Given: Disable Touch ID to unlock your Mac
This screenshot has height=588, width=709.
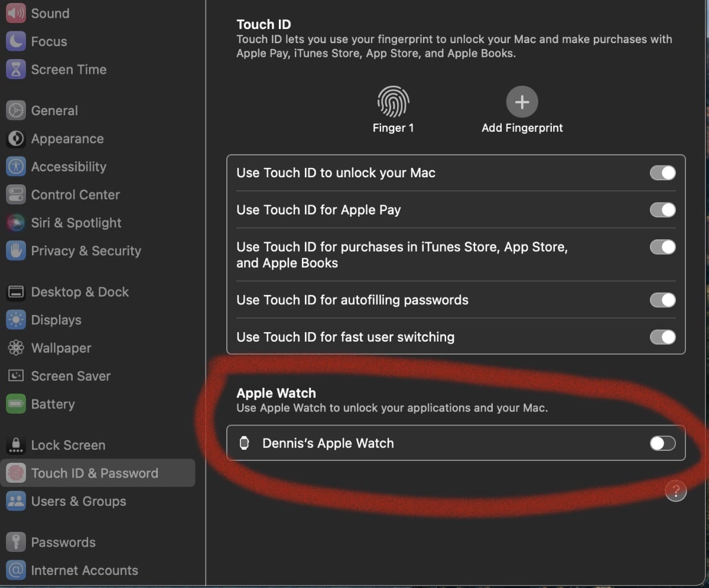Looking at the screenshot, I should point(662,173).
